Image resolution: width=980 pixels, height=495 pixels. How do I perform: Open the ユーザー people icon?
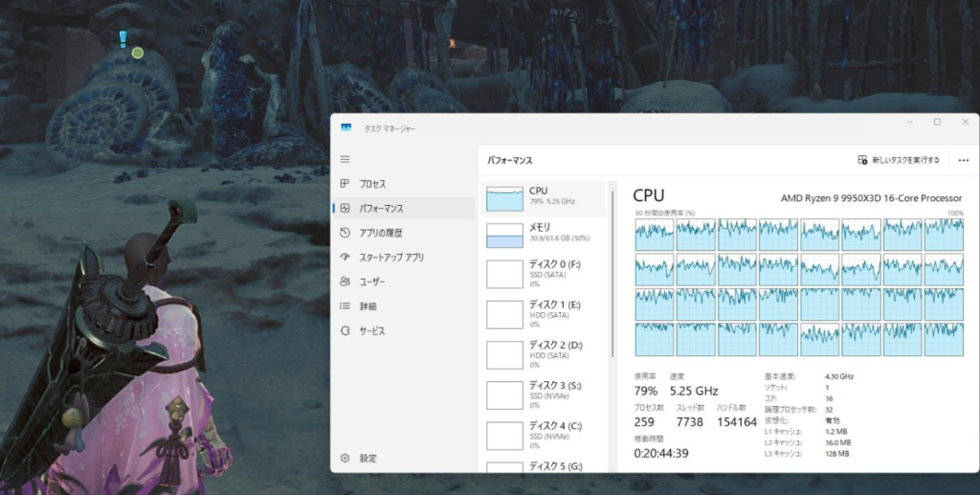[345, 281]
